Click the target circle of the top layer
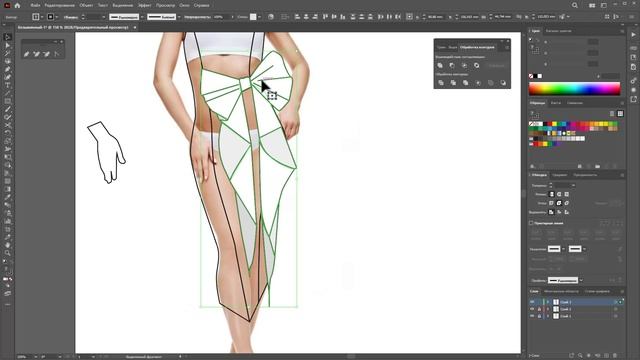640x360 pixels. tap(616, 302)
